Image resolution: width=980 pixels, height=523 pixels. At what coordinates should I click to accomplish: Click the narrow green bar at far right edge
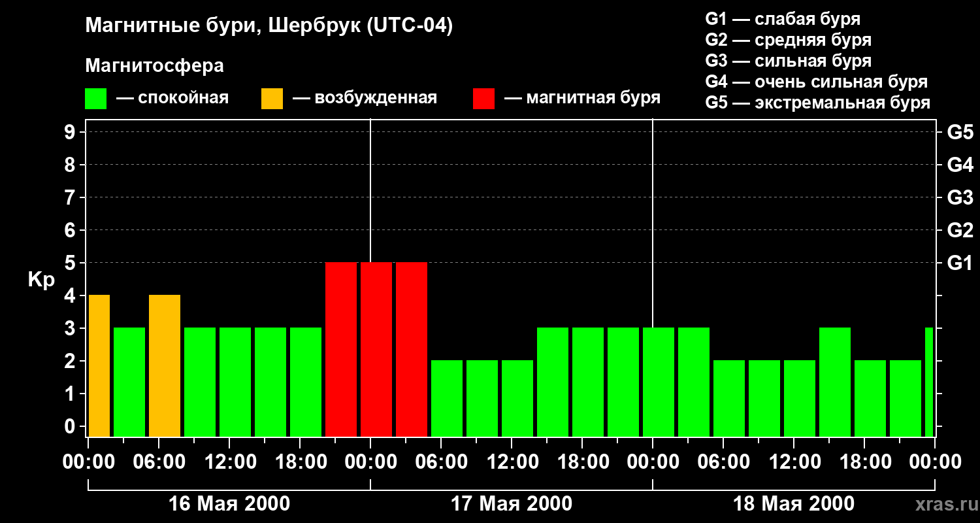pyautogui.click(x=929, y=382)
